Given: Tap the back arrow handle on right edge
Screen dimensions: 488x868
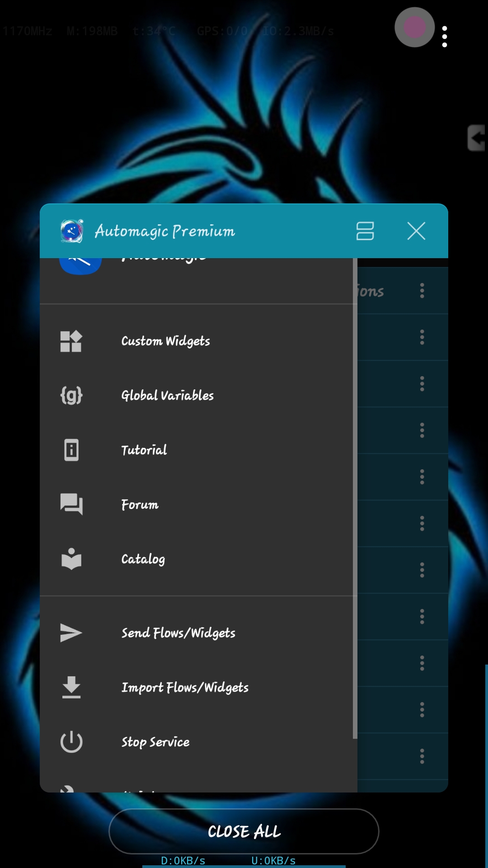Looking at the screenshot, I should point(477,138).
